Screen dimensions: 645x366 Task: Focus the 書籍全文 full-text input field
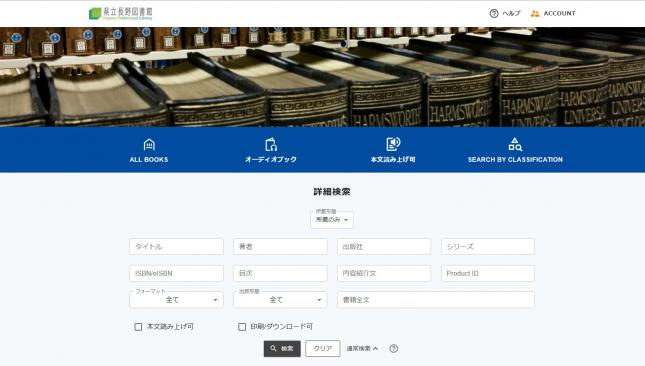pyautogui.click(x=436, y=300)
